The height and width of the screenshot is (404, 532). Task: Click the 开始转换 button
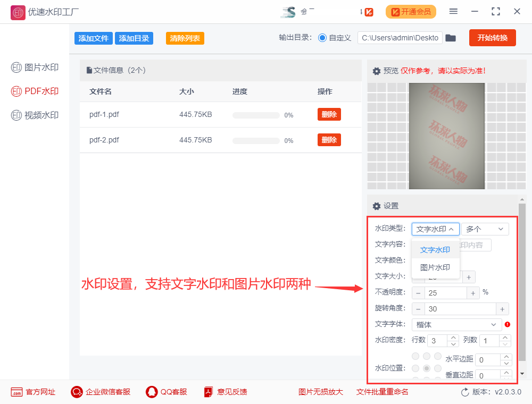coord(493,38)
